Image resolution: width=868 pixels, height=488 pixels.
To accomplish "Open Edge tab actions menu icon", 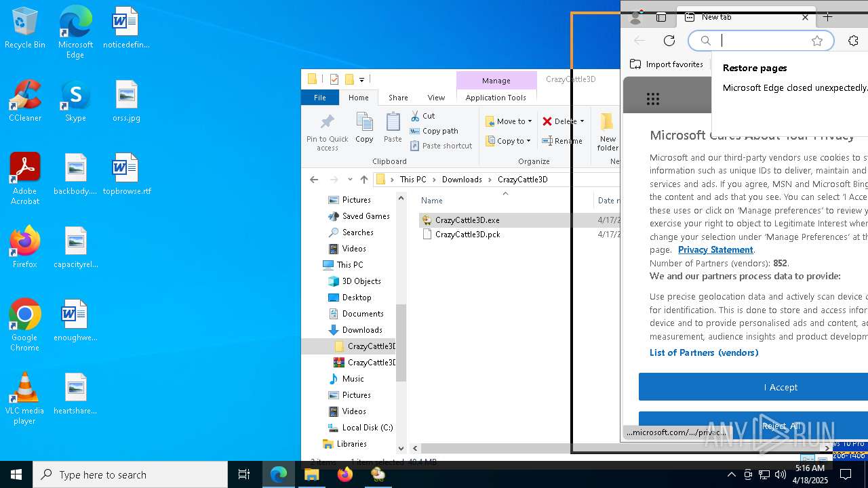I will tap(661, 17).
